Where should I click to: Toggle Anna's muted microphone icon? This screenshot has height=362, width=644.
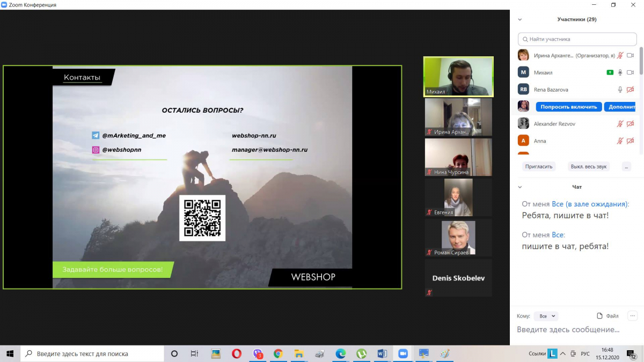(x=620, y=141)
